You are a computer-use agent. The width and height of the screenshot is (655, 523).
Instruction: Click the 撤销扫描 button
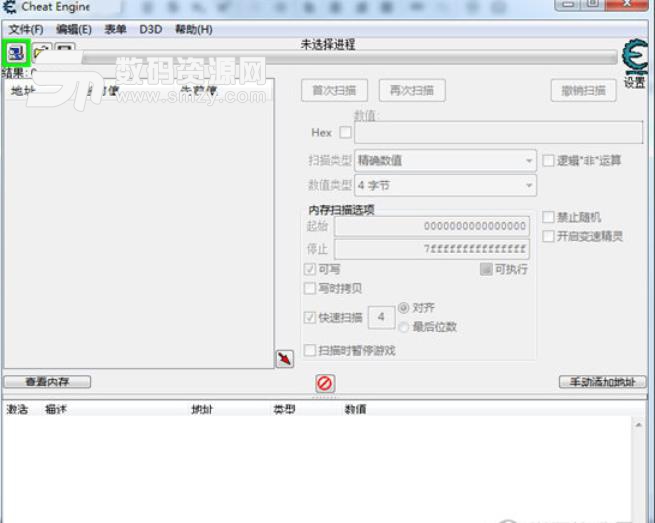tap(583, 90)
